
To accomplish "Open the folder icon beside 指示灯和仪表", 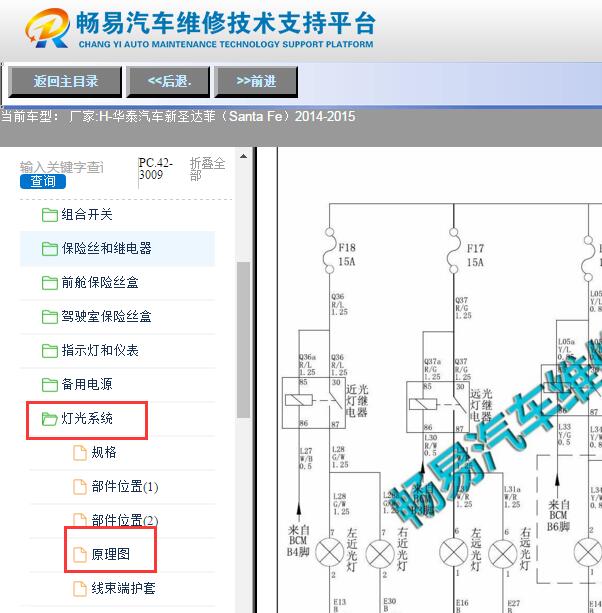I will [x=50, y=351].
